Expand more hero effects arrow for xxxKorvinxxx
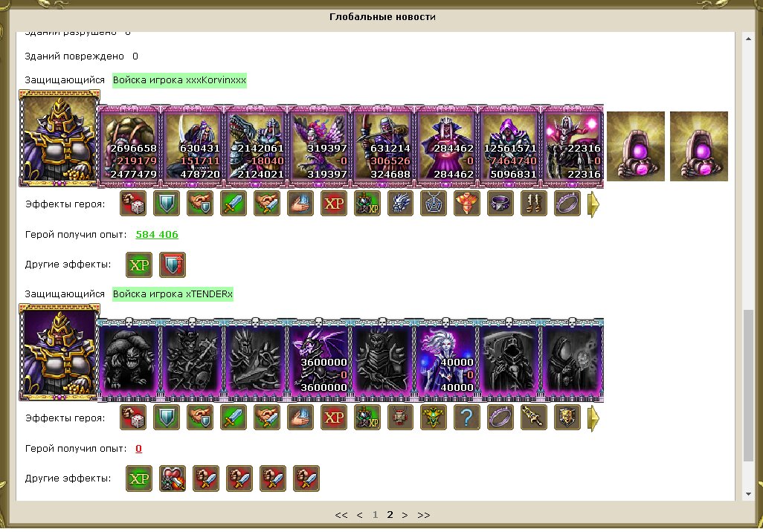 (593, 204)
